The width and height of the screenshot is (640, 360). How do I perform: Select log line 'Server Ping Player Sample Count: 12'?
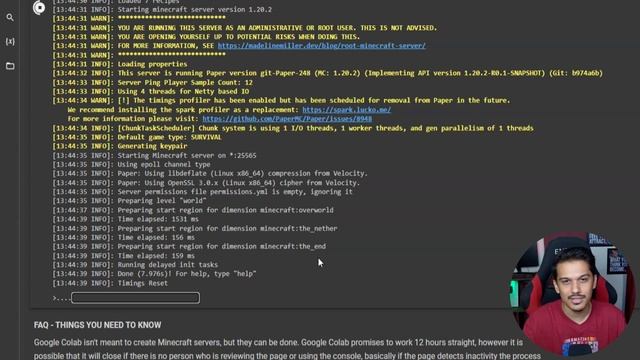tap(152, 82)
